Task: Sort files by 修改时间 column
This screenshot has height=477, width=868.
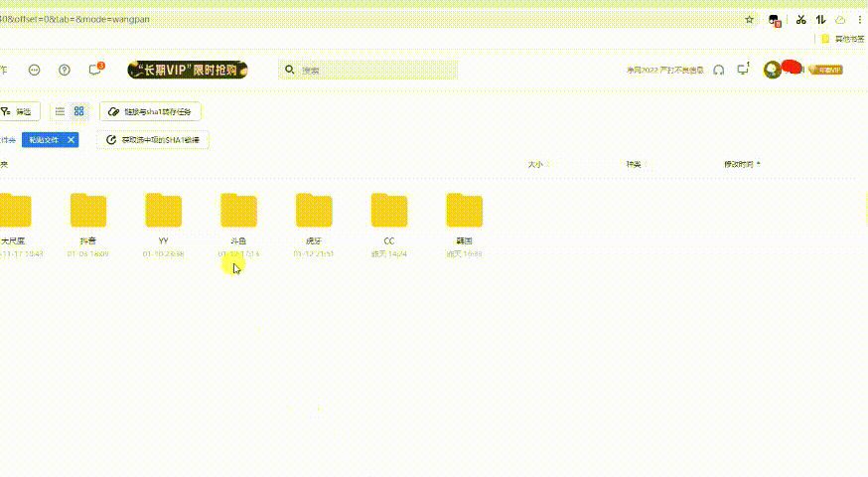Action: coord(740,163)
